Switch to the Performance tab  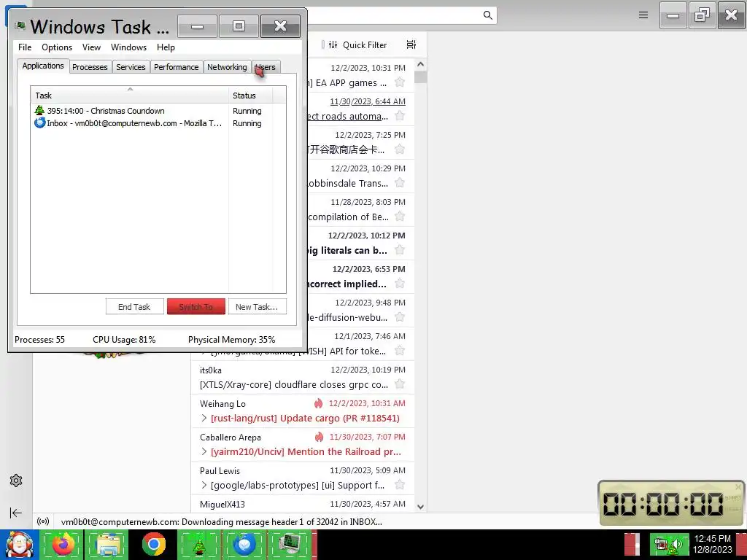(x=177, y=67)
